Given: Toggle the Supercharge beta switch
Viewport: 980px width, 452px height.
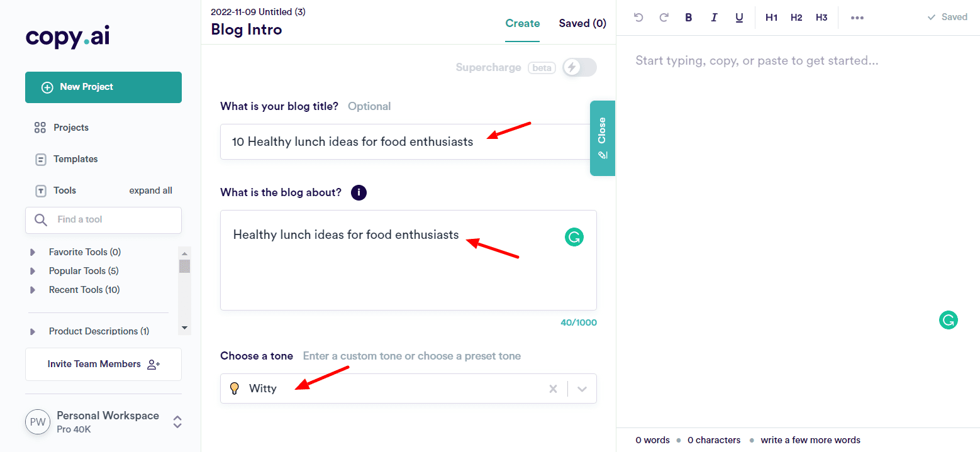Looking at the screenshot, I should coord(579,67).
